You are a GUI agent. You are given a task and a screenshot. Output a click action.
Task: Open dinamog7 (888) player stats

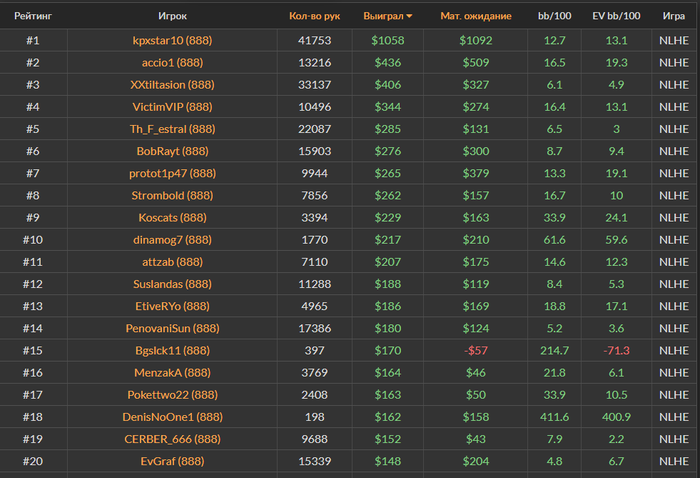pos(172,240)
